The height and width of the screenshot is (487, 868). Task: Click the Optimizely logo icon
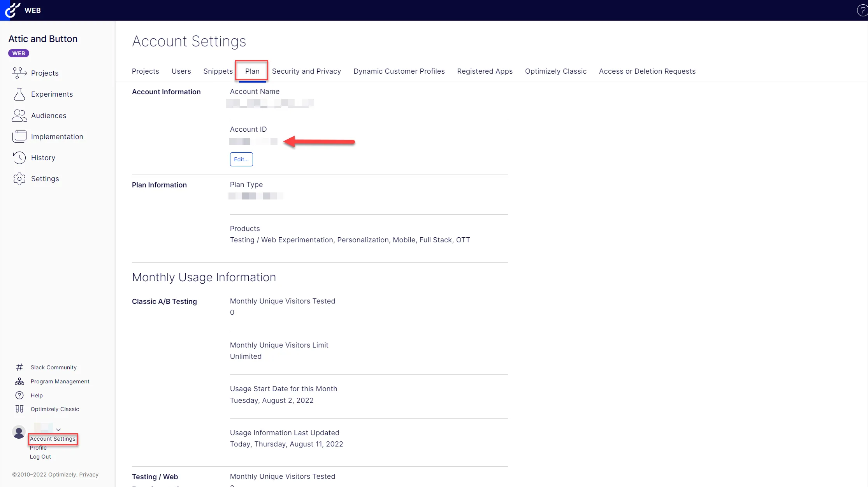click(12, 10)
